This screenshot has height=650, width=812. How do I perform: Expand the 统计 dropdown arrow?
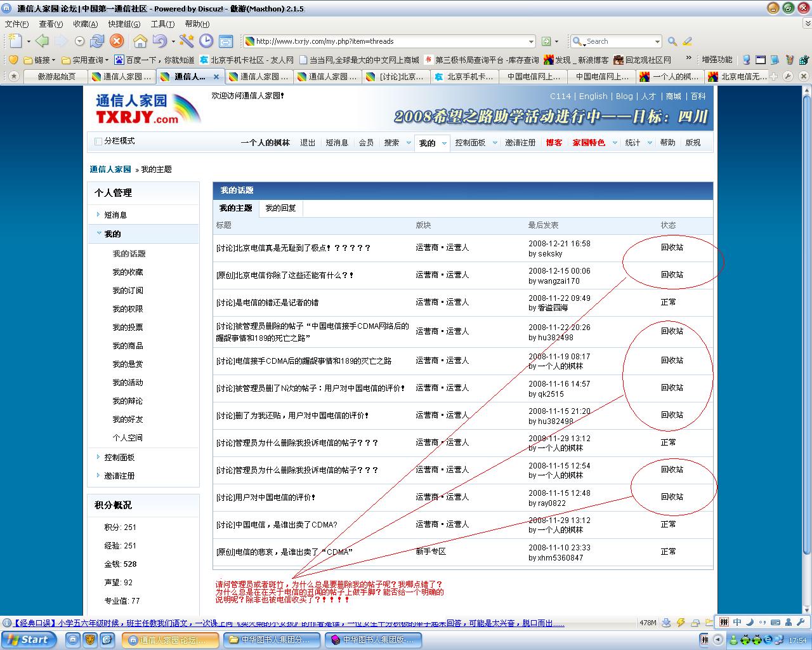(650, 143)
